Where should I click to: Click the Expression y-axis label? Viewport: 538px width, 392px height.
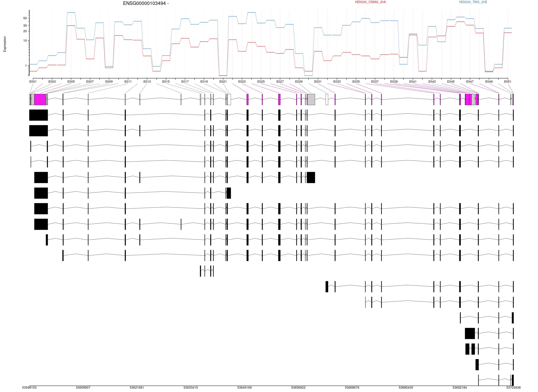(5, 44)
